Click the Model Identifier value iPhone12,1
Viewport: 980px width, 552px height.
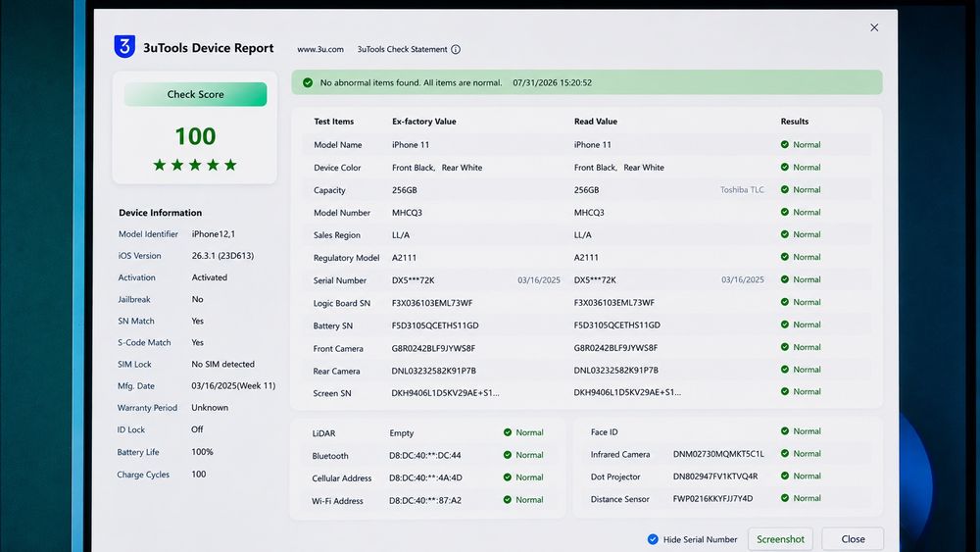(x=213, y=233)
